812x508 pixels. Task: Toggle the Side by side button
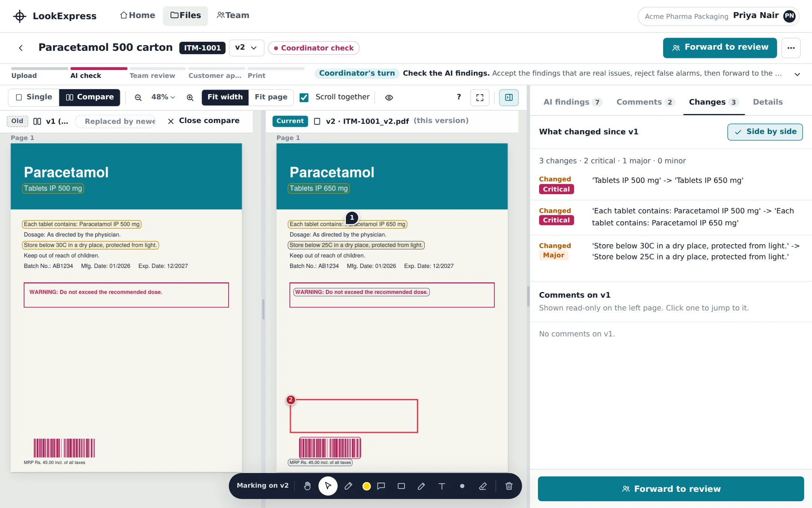click(x=765, y=132)
